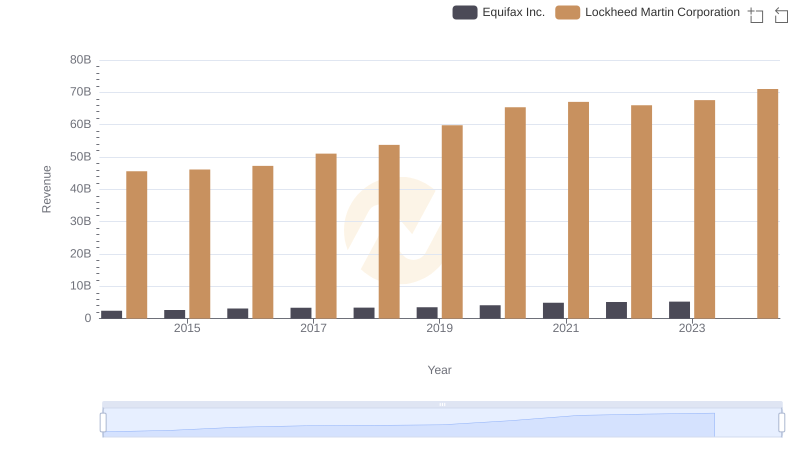
Task: Click the Lockheed Martin bar for 2019
Action: [x=452, y=222]
